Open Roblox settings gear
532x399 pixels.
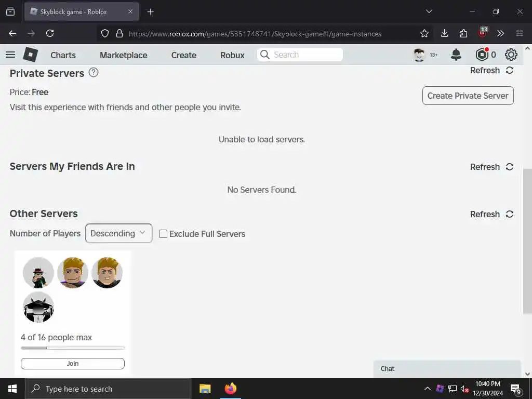point(511,55)
